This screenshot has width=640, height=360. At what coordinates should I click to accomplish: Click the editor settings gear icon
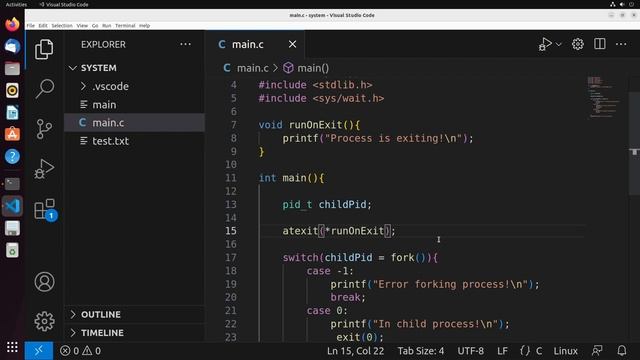[578, 44]
